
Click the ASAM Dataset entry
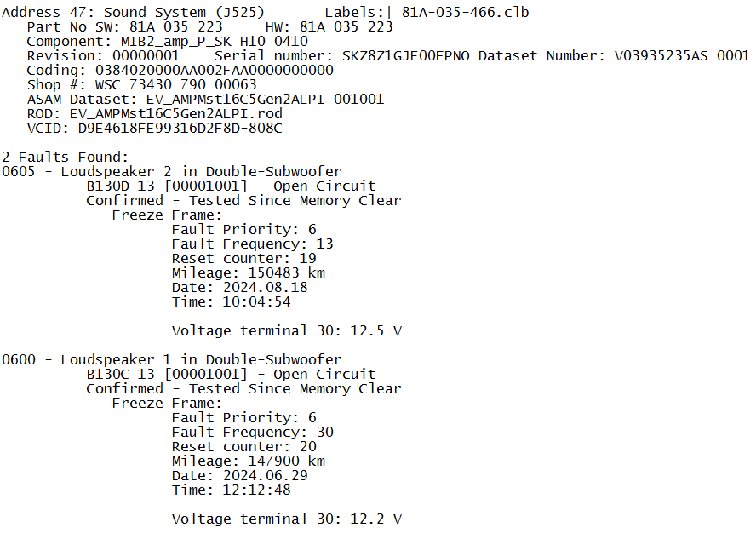205,99
